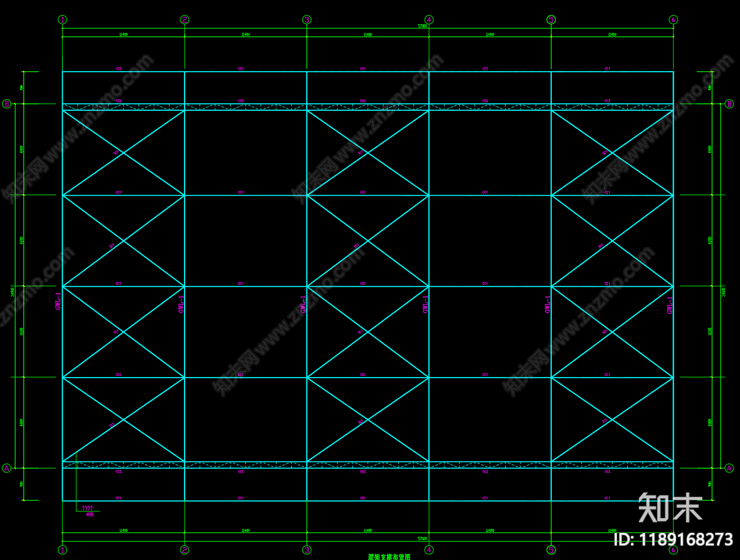Click axis bubble B on the left side

coord(7,104)
